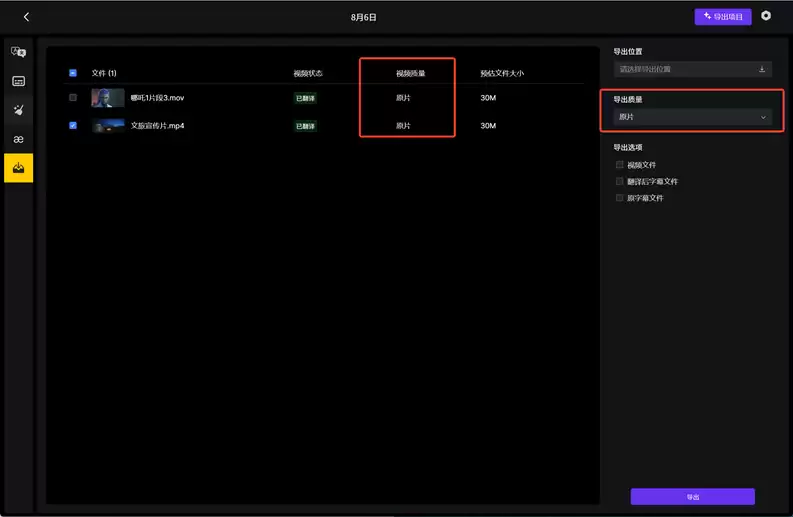The width and height of the screenshot is (793, 517).
Task: Open the 文旅宣传片.mp4 video thumbnail
Action: click(x=108, y=125)
